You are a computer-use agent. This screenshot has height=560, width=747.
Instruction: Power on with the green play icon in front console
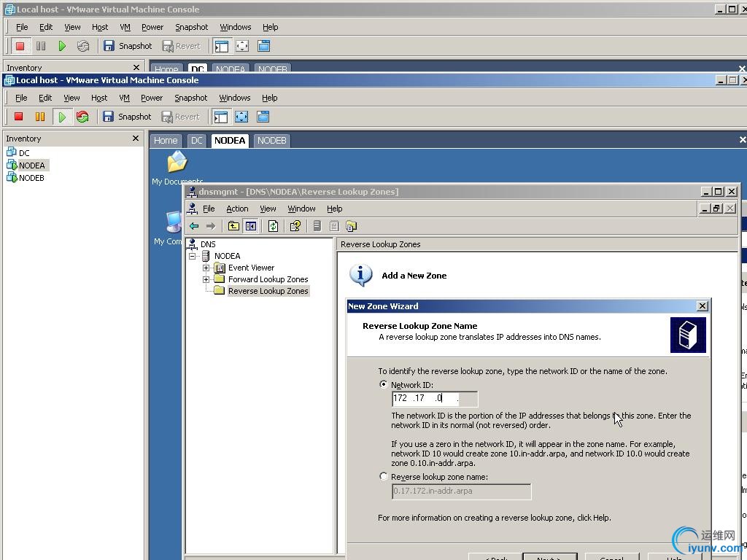coord(62,117)
